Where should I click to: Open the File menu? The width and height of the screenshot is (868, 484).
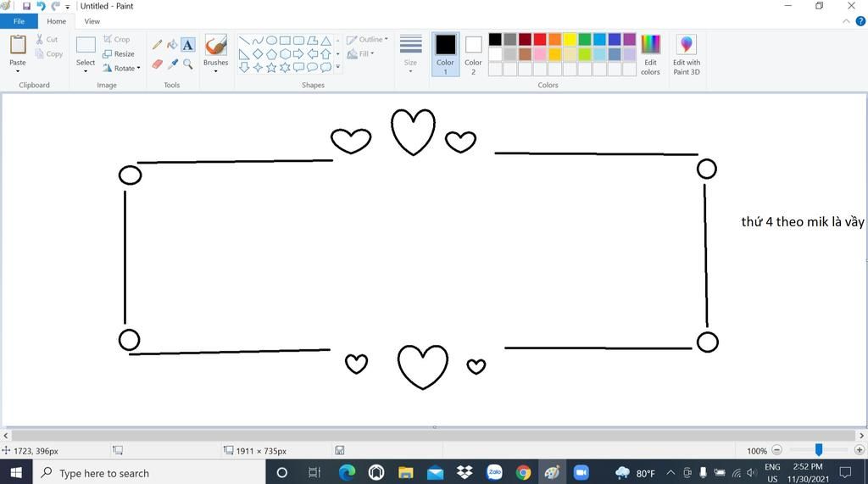point(19,21)
